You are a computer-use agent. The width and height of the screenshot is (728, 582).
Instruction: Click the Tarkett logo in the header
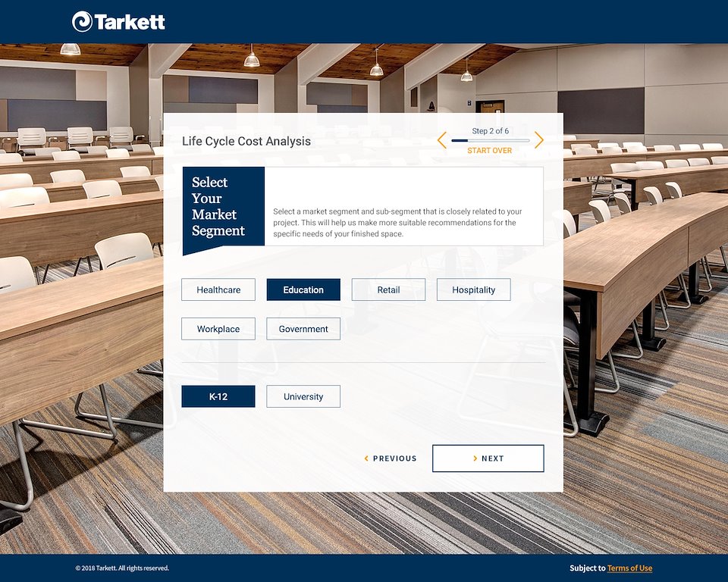pos(118,21)
